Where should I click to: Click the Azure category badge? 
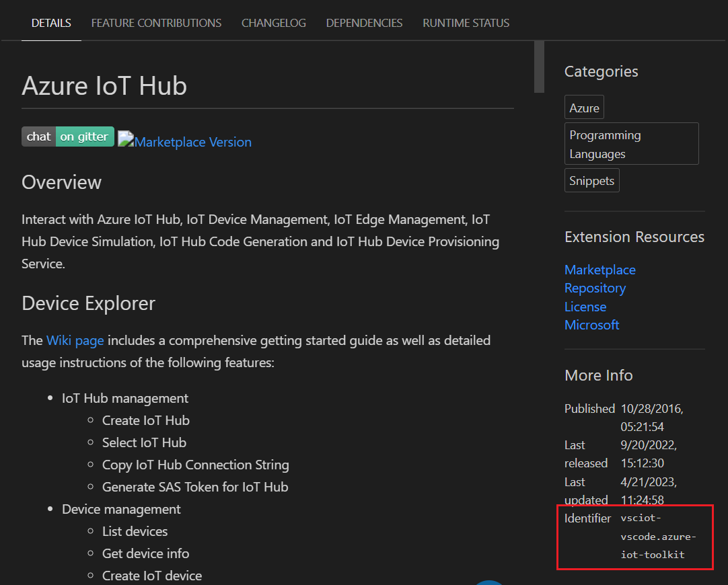[x=583, y=106]
